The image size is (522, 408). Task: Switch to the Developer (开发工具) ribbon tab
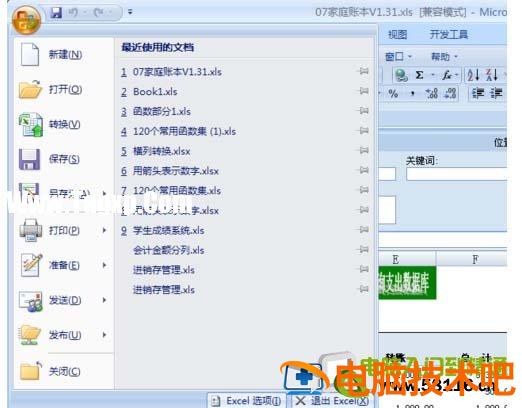[x=449, y=34]
